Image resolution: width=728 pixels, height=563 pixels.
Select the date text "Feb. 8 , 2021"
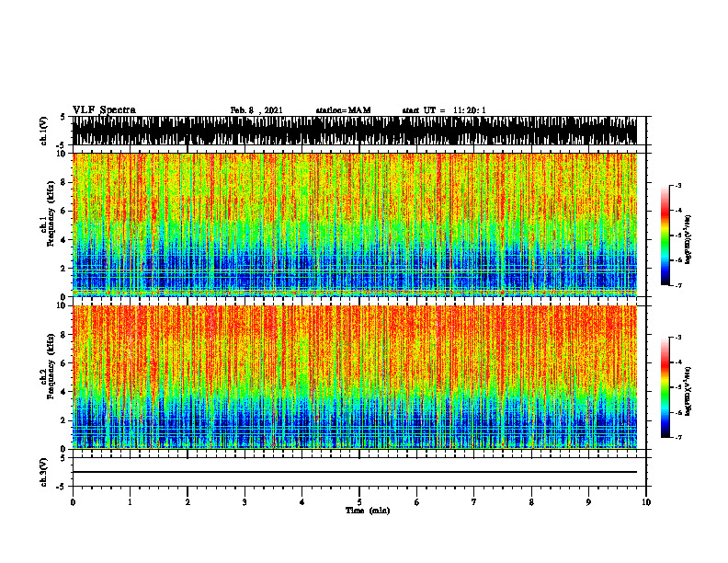pos(256,110)
